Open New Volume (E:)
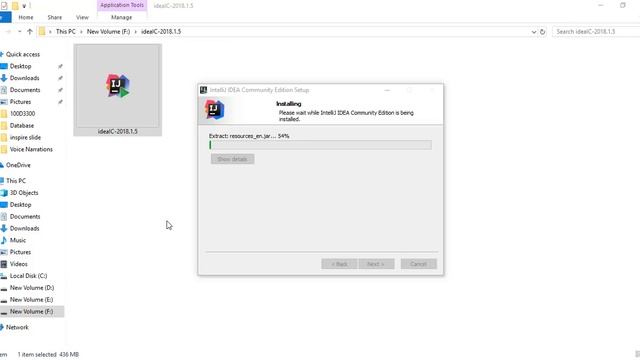640x360 pixels. pos(31,300)
